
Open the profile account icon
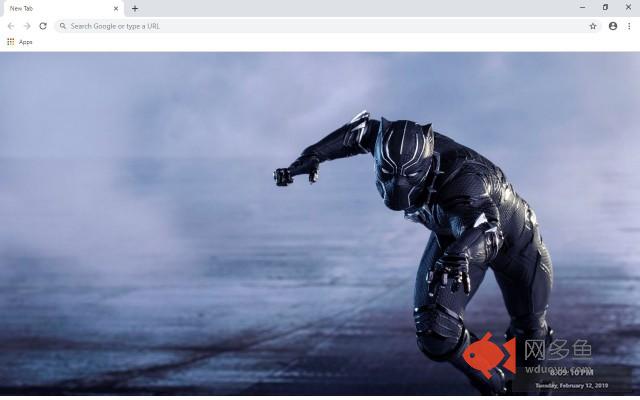pos(613,26)
